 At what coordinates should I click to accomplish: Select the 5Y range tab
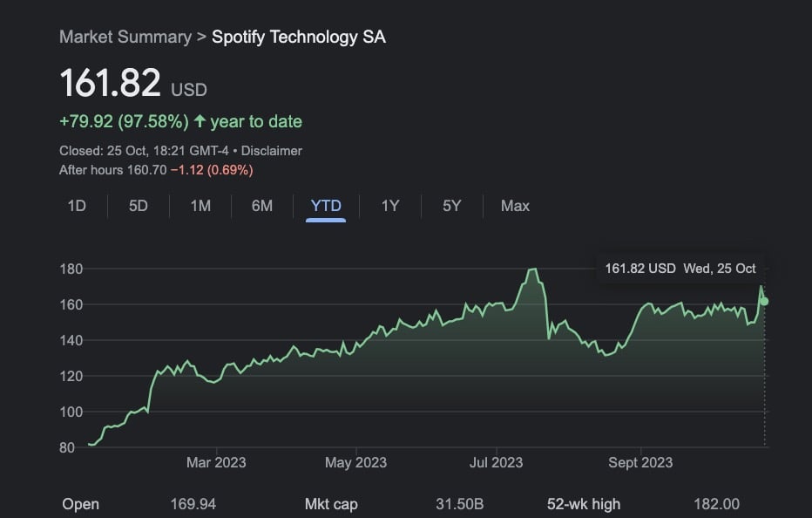(x=451, y=206)
